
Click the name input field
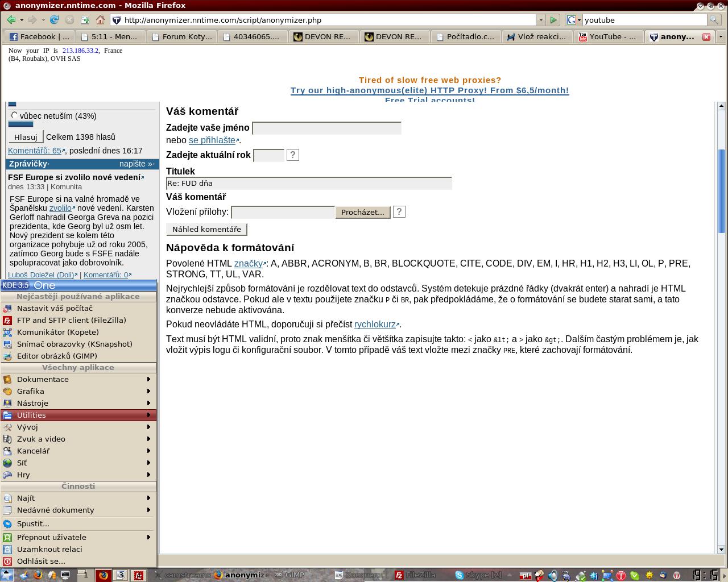(326, 128)
